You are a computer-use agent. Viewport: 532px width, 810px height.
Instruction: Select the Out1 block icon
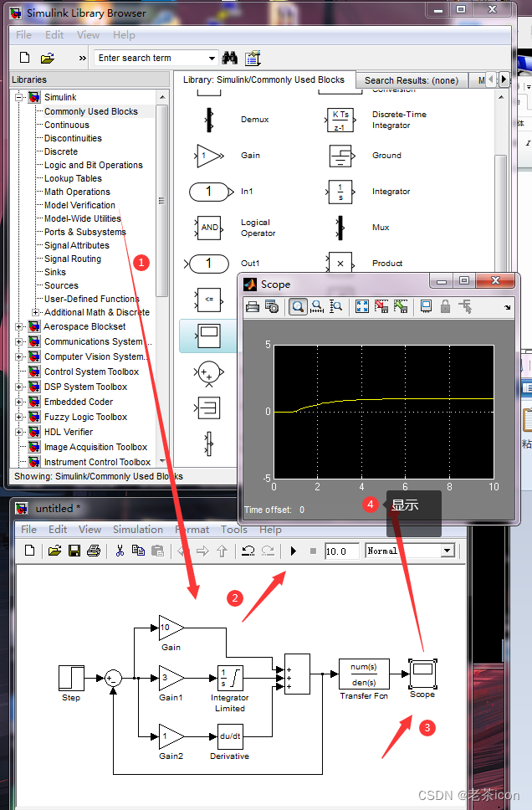(x=207, y=264)
